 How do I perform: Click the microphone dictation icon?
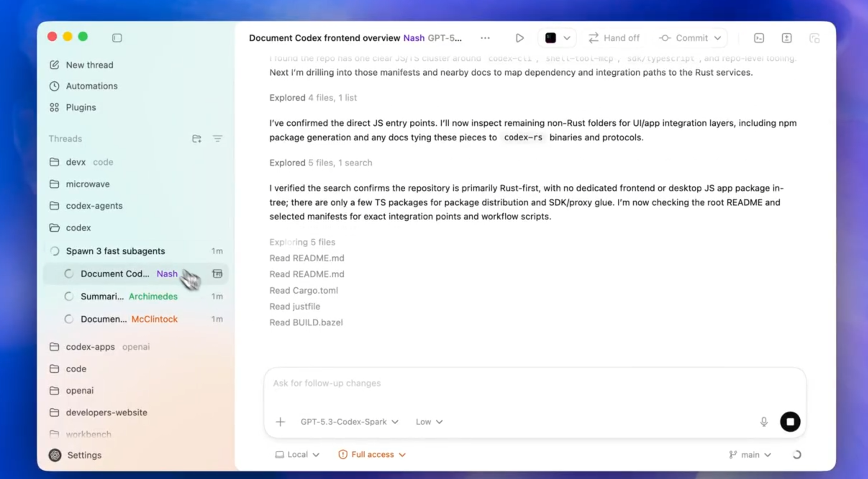tap(764, 421)
